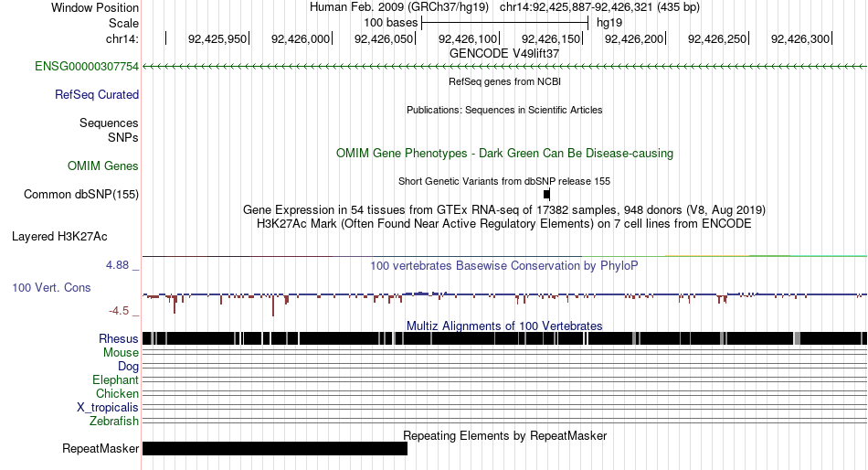This screenshot has width=868, height=470.
Task: Click the 4.88 PhyloP upper value
Action: [x=117, y=265]
